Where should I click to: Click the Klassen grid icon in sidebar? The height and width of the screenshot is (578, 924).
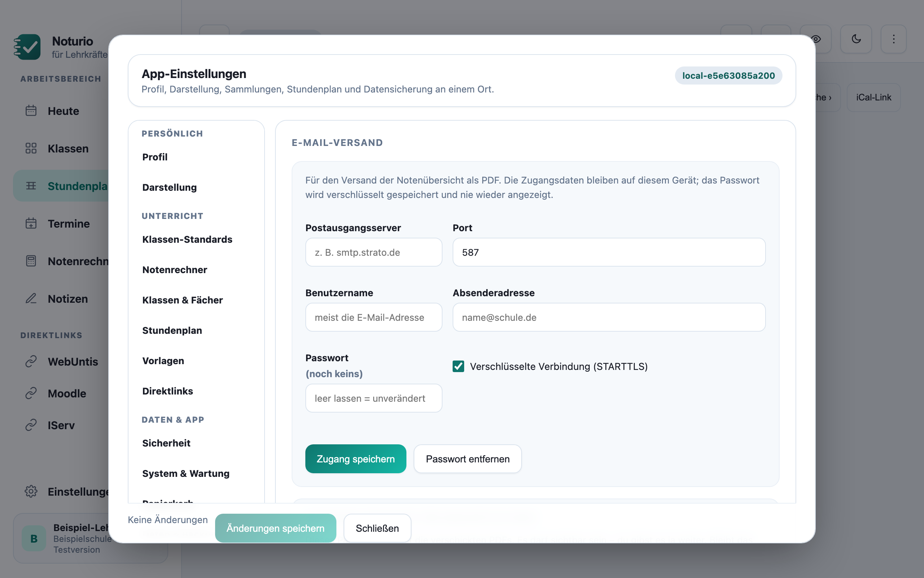point(31,148)
